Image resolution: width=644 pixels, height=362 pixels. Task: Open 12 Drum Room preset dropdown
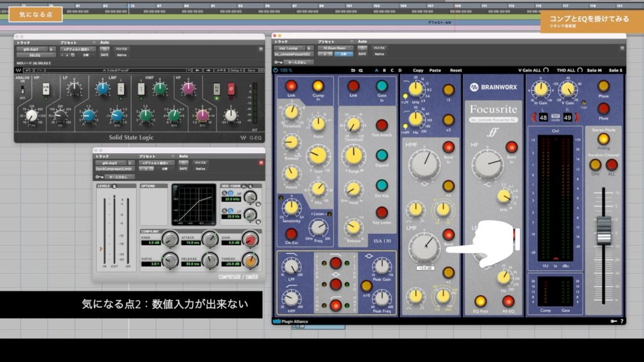click(335, 48)
